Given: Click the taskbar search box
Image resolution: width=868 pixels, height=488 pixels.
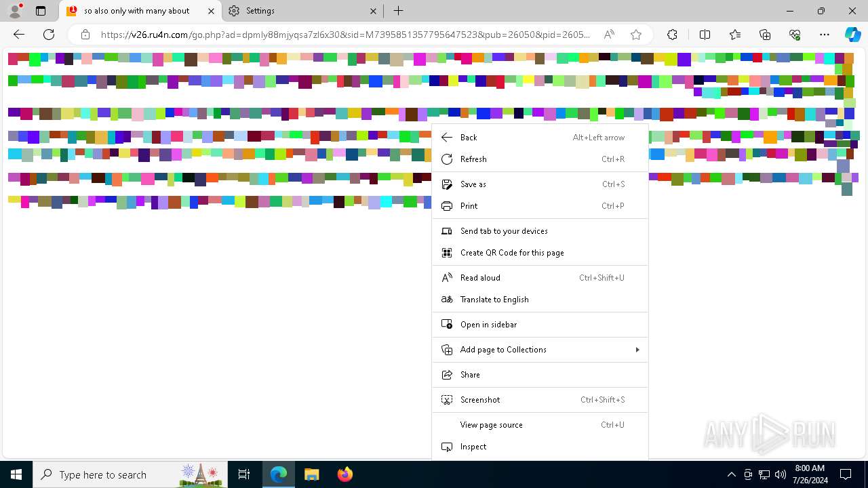Looking at the screenshot, I should (130, 474).
